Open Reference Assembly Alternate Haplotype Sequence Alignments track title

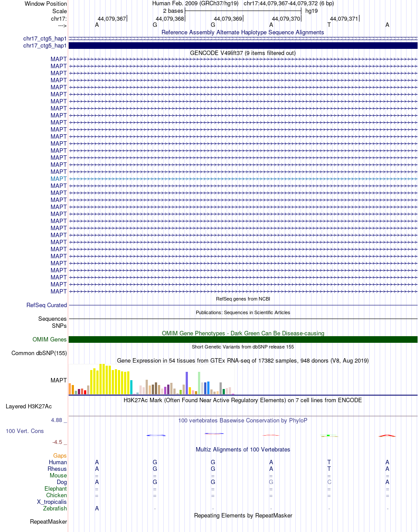coord(243,32)
